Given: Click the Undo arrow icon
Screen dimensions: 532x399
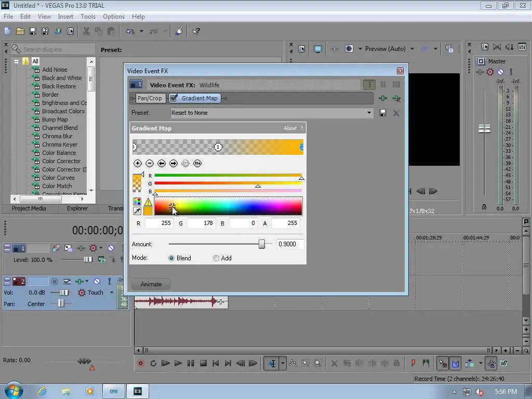Looking at the screenshot, I should (130, 31).
